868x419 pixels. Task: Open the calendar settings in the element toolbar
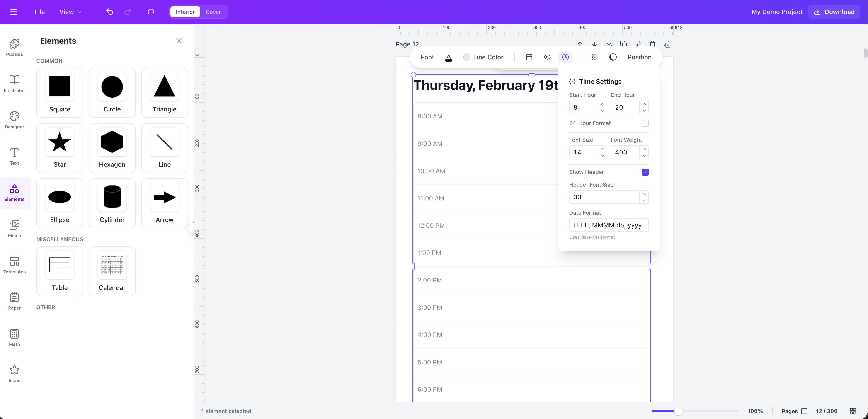click(x=529, y=57)
